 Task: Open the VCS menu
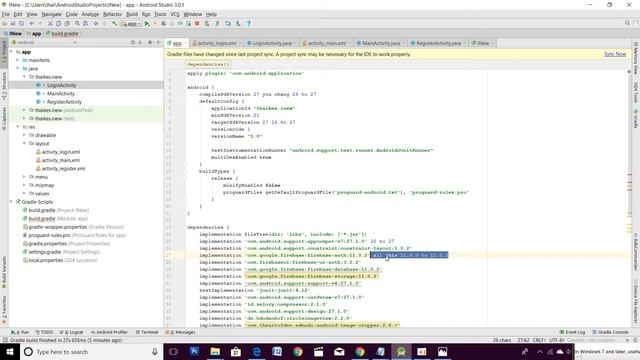175,14
